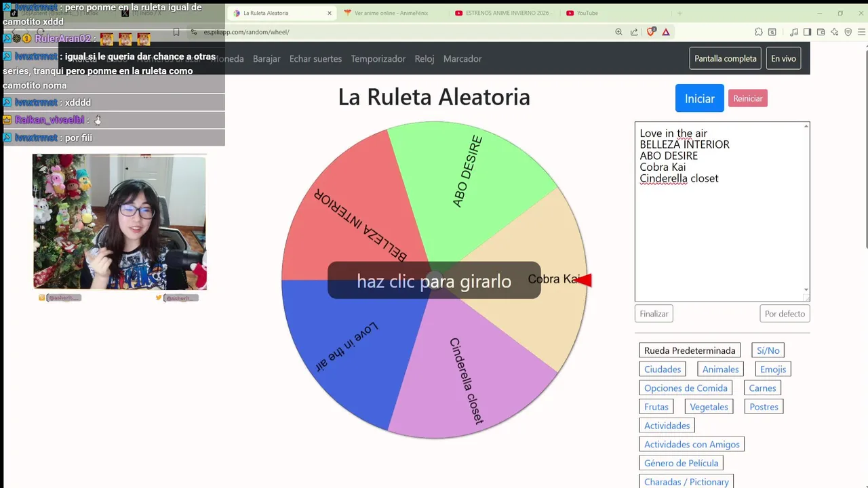
Task: Toggle the browser sidebar panel icon
Action: click(x=807, y=32)
